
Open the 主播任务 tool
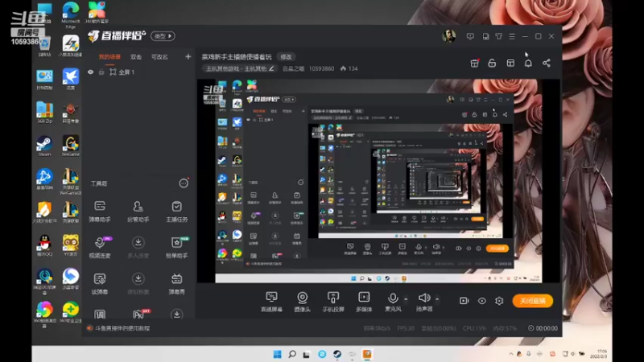coord(176,212)
